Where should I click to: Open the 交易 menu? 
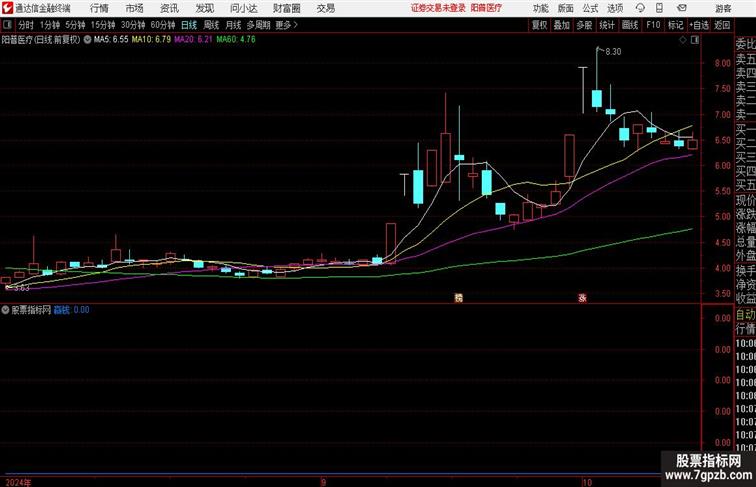click(325, 8)
